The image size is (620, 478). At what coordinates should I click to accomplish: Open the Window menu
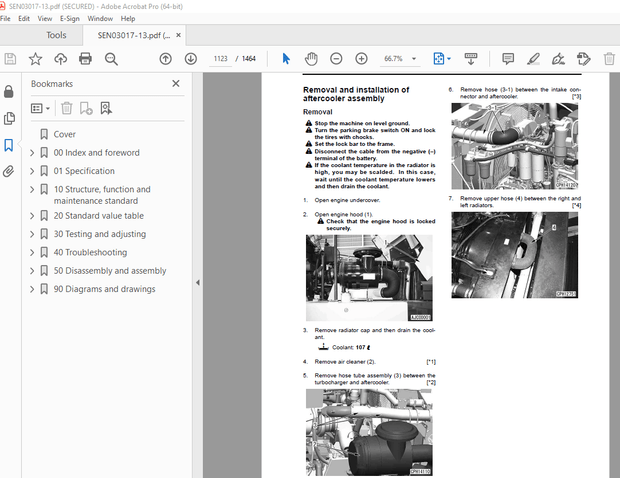pos(100,19)
